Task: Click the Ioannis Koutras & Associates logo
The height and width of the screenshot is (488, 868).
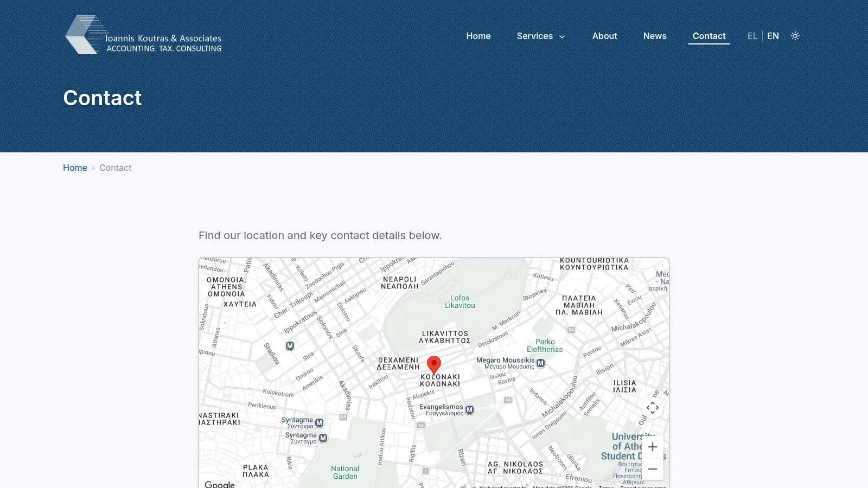Action: pyautogui.click(x=143, y=35)
